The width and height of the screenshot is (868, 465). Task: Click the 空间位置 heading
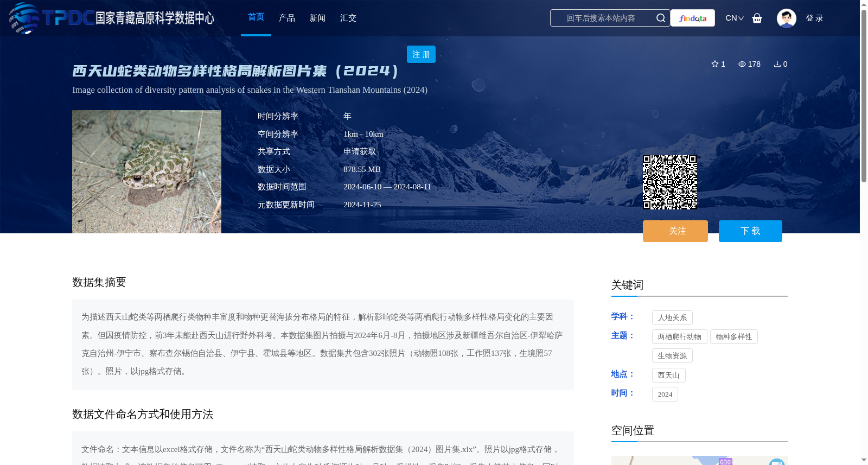pos(633,431)
